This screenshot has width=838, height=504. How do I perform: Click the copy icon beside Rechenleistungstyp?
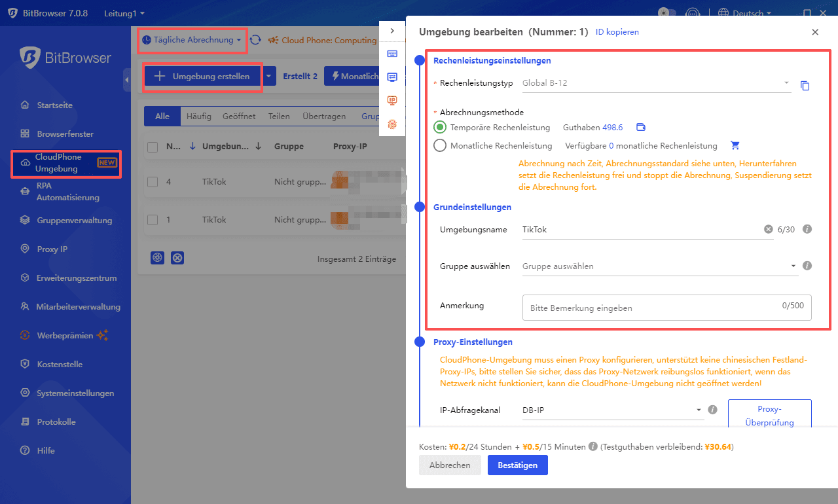pos(805,86)
